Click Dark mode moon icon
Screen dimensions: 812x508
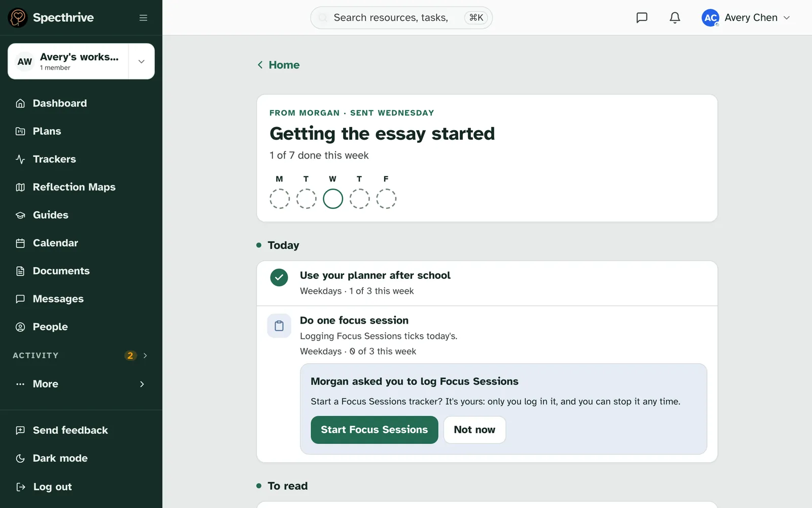coord(20,458)
